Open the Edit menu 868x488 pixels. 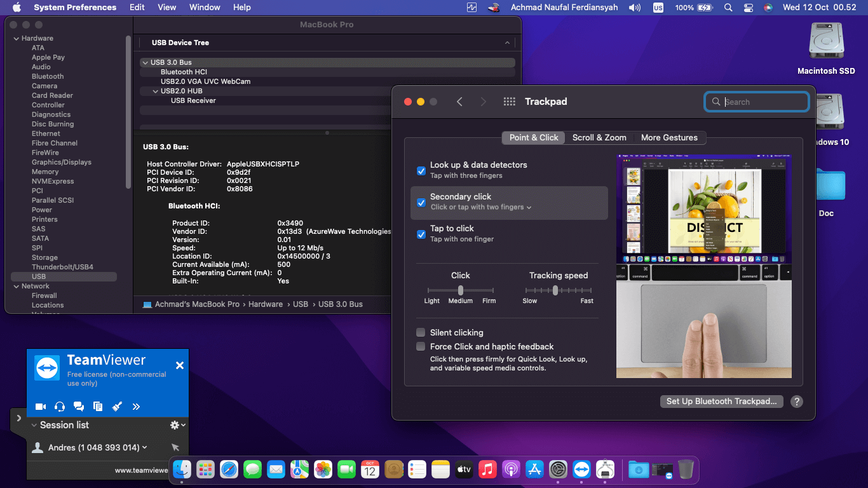click(x=137, y=8)
